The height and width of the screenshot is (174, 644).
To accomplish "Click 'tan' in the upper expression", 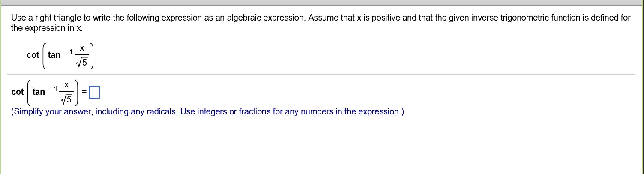I will point(54,55).
